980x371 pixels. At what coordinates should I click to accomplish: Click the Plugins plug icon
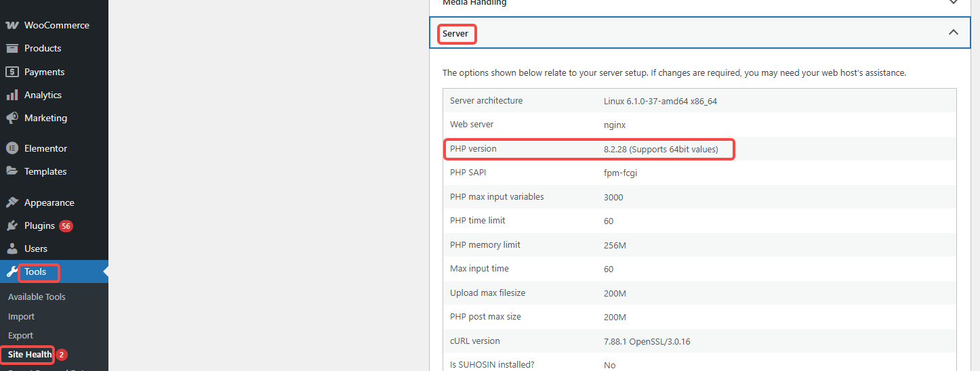[12, 225]
